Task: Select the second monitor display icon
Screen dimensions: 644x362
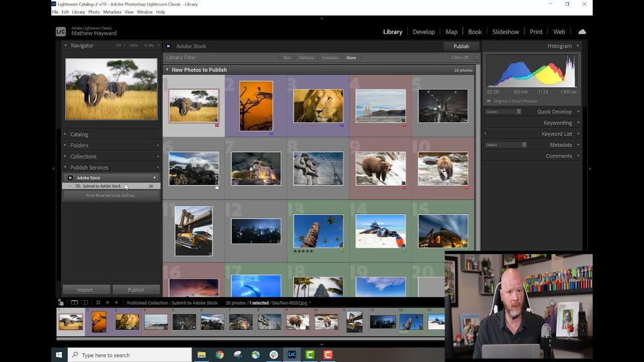Action: click(x=85, y=303)
